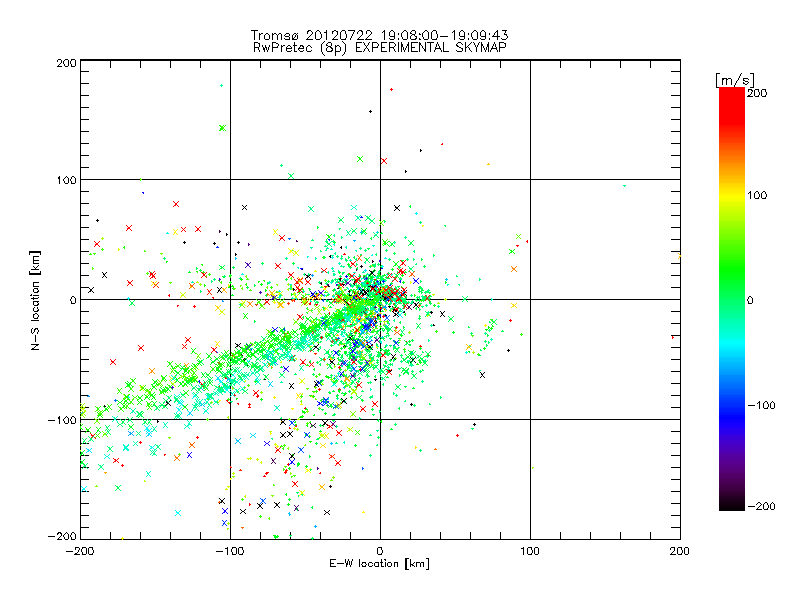The image size is (800, 600).
Task: Click the x-axis tick label '-100'
Action: (x=230, y=551)
